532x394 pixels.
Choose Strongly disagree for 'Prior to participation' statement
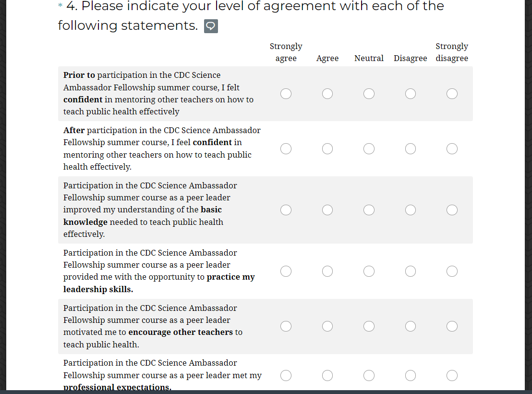452,94
